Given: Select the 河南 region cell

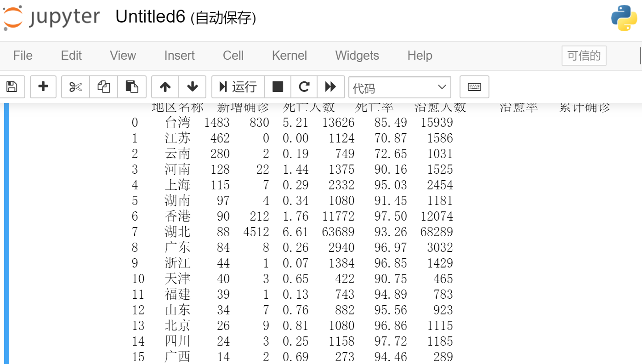Looking at the screenshot, I should [177, 169].
